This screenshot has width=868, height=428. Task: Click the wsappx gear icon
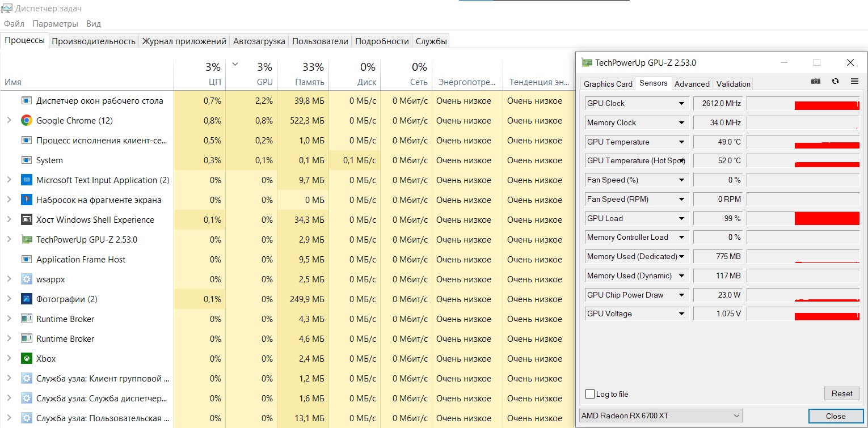coord(26,279)
